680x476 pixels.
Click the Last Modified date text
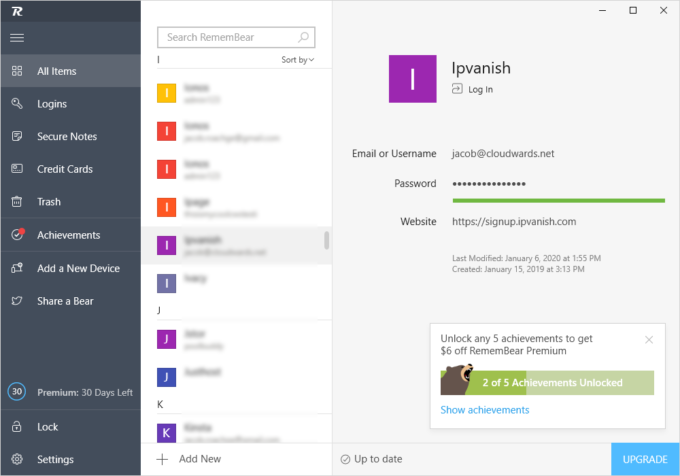(x=526, y=258)
